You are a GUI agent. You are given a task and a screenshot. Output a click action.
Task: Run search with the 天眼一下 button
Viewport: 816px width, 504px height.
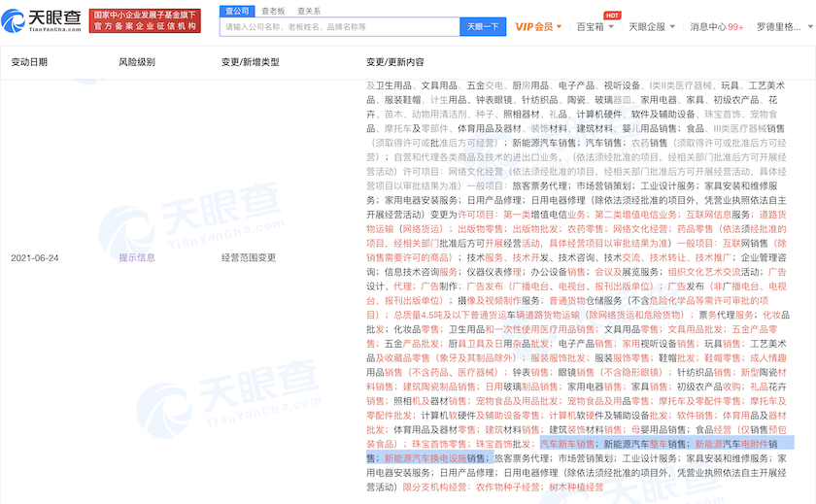point(483,26)
